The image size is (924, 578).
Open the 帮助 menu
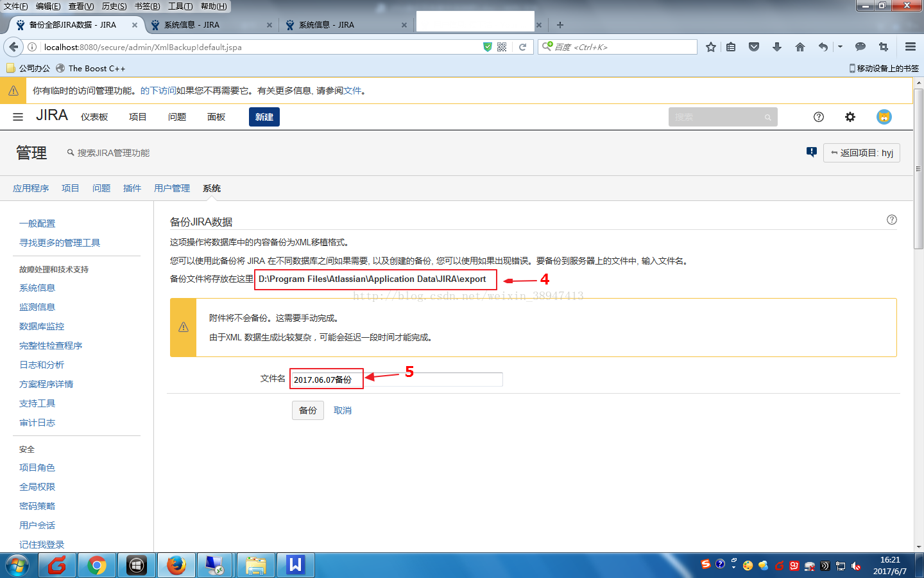pyautogui.click(x=214, y=6)
